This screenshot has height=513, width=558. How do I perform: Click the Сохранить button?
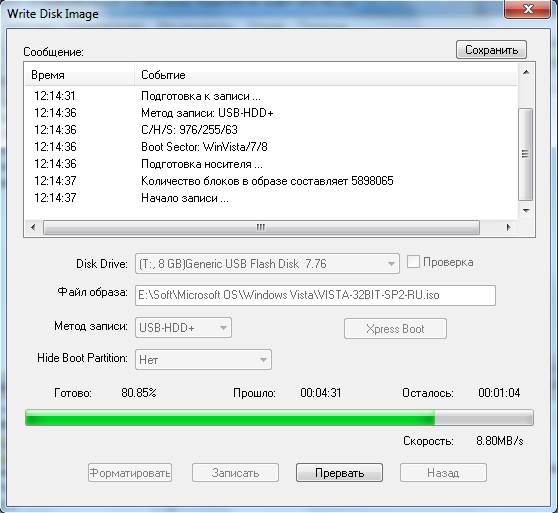point(491,50)
